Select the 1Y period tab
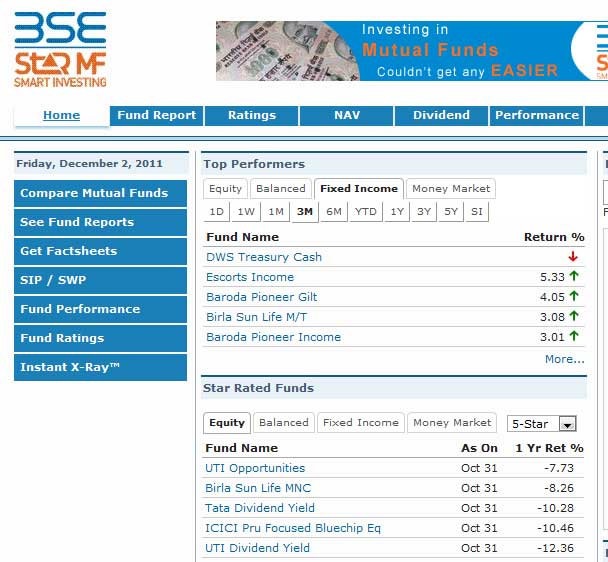608x562 pixels. (397, 212)
